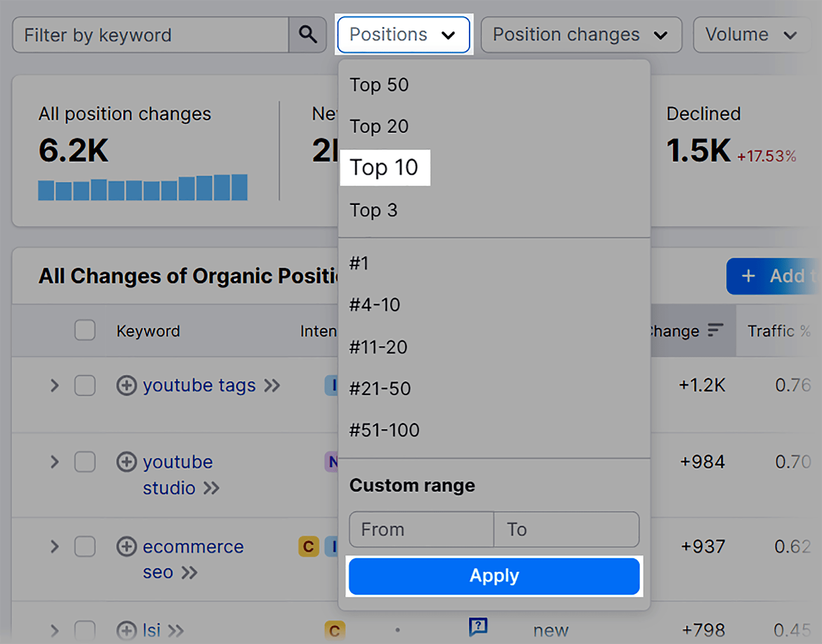Expand the youtube tags row chevron

[x=54, y=385]
